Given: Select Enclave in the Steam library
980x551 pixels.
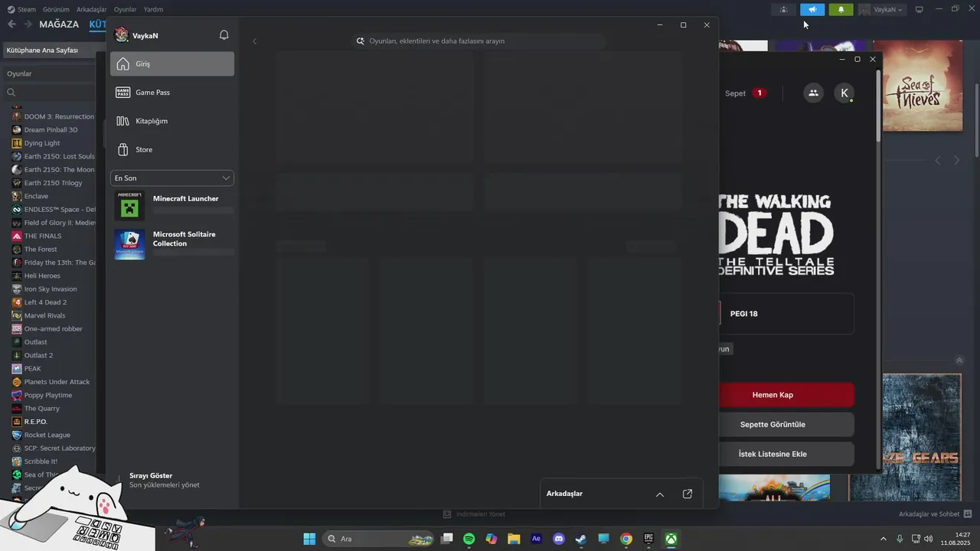Looking at the screenshot, I should (36, 196).
